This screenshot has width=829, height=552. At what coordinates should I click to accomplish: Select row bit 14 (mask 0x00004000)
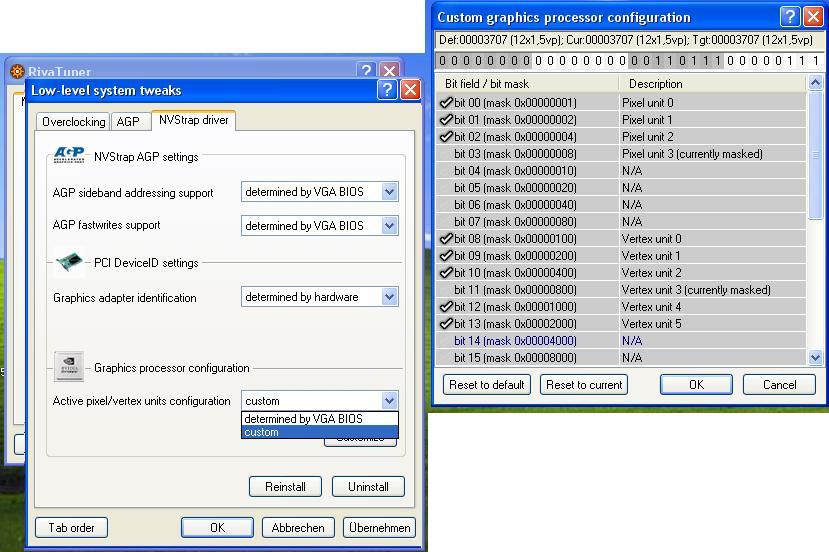click(621, 341)
